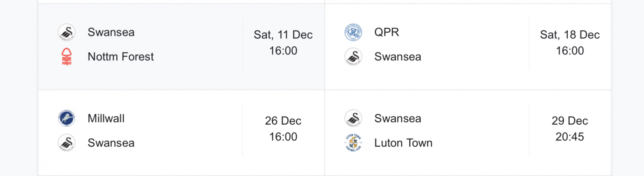Open the Nottm Forest team name
The width and height of the screenshot is (644, 176).
pos(120,57)
